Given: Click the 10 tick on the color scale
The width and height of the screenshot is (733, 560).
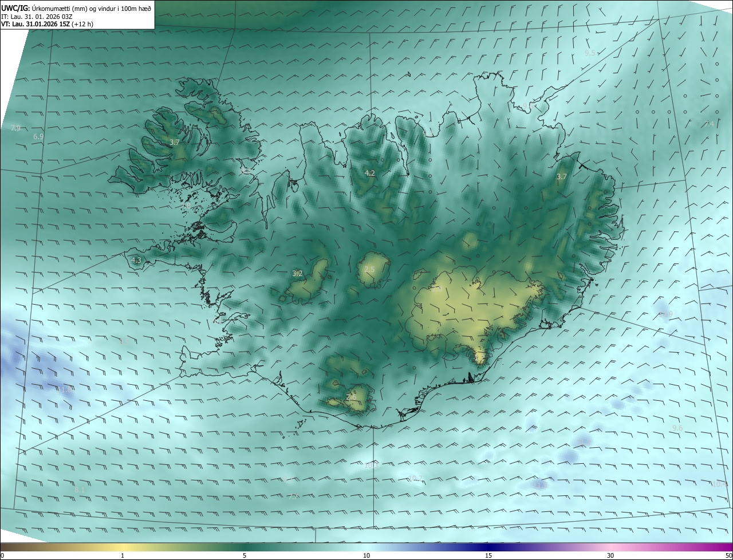Looking at the screenshot, I should pyautogui.click(x=366, y=555).
